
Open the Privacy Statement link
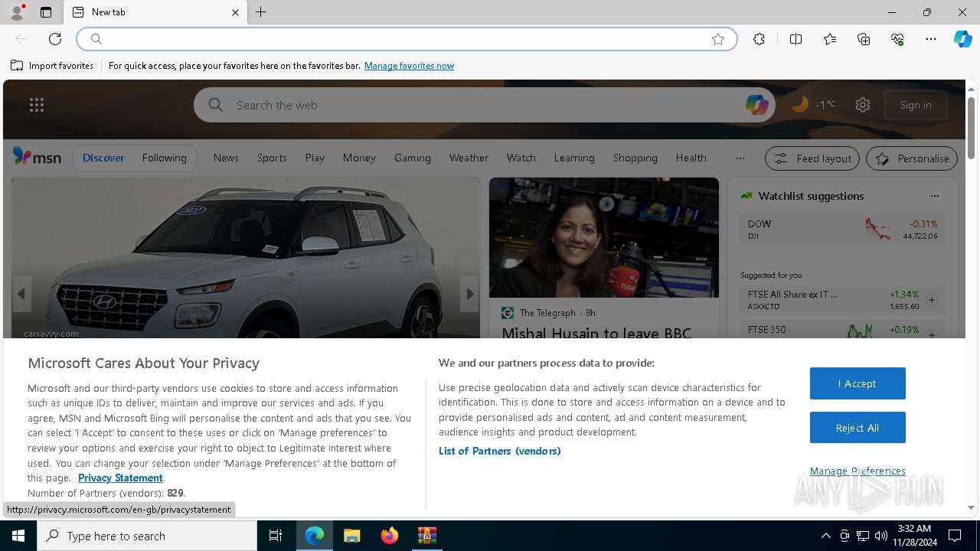point(120,478)
